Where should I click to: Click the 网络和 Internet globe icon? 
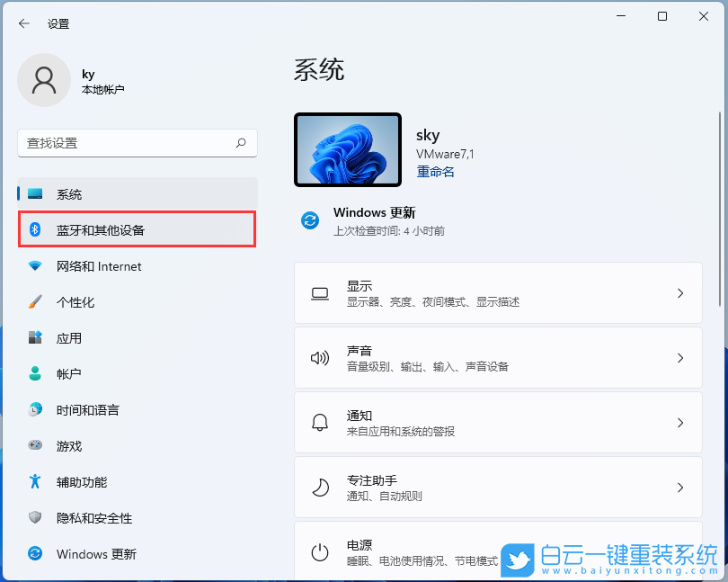[37, 266]
